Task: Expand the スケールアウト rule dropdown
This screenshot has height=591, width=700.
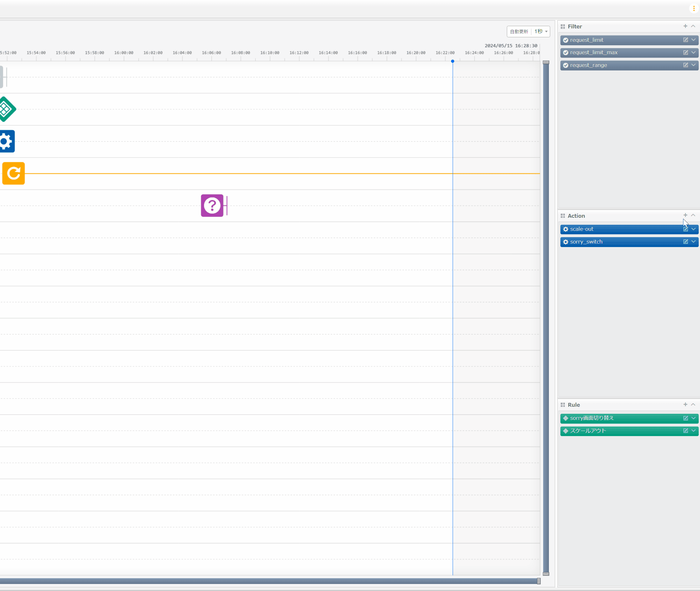Action: pyautogui.click(x=694, y=430)
